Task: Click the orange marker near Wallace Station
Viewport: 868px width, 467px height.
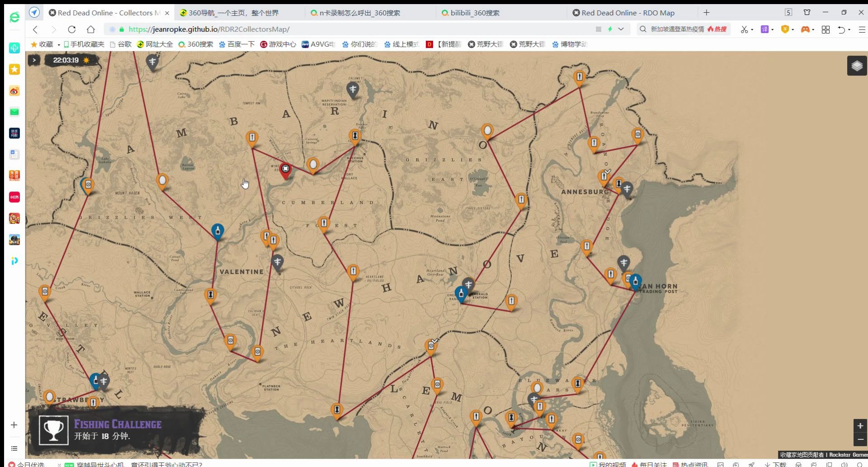Action: (210, 295)
